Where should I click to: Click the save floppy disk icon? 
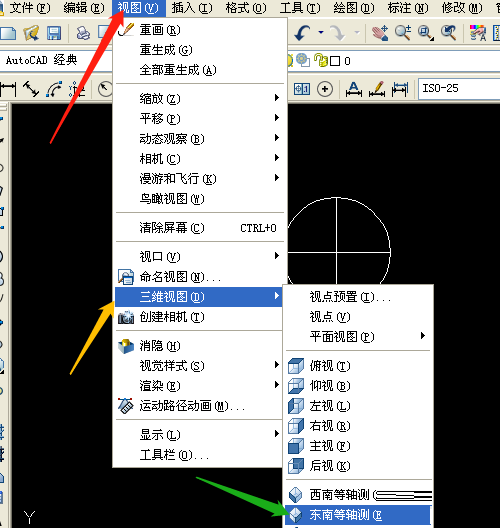click(x=54, y=33)
